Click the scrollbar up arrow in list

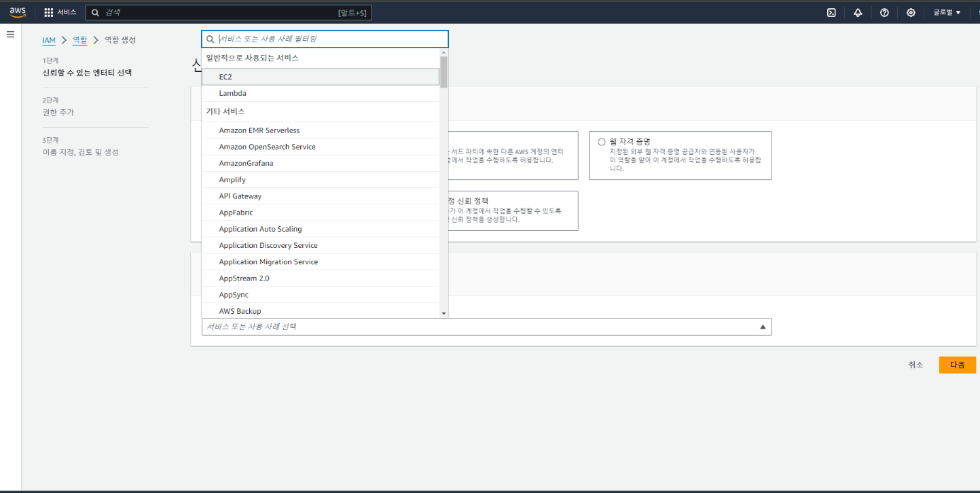coord(444,52)
